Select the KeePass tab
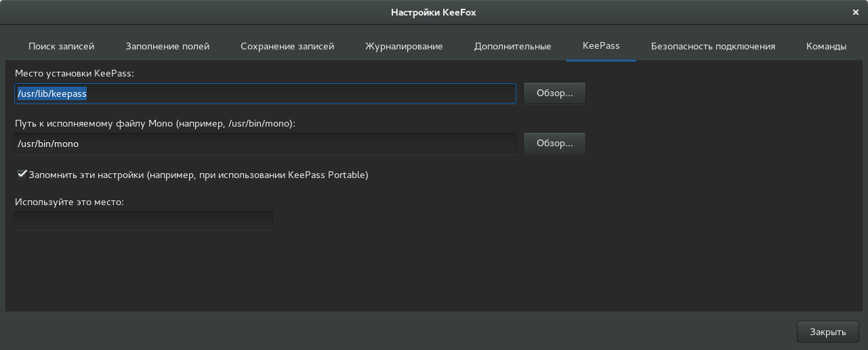This screenshot has height=350, width=868. point(601,46)
